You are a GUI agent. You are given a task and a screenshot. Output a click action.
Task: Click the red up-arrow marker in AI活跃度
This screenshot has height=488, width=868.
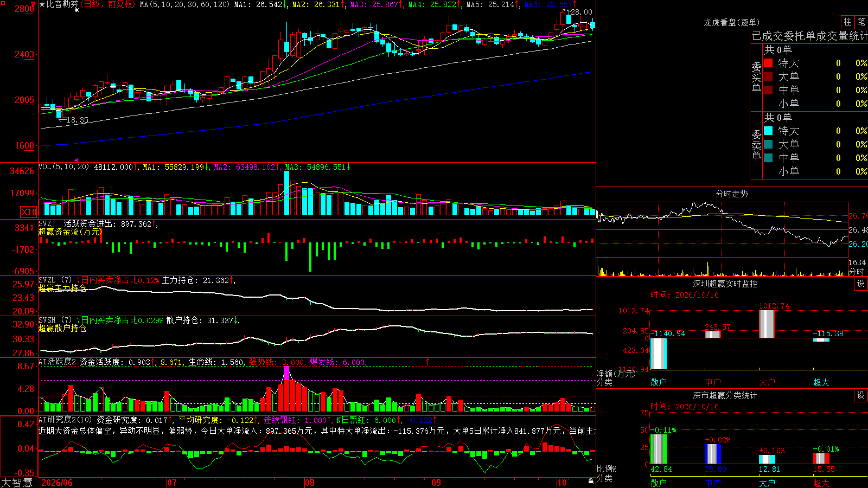click(x=427, y=361)
